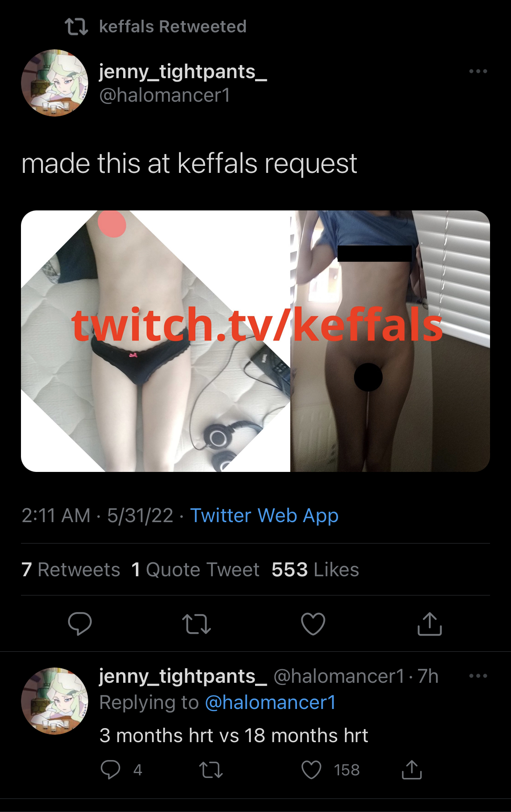Open the @halomancer1 mention in the reply
Image resolution: width=511 pixels, height=812 pixels.
point(270,702)
